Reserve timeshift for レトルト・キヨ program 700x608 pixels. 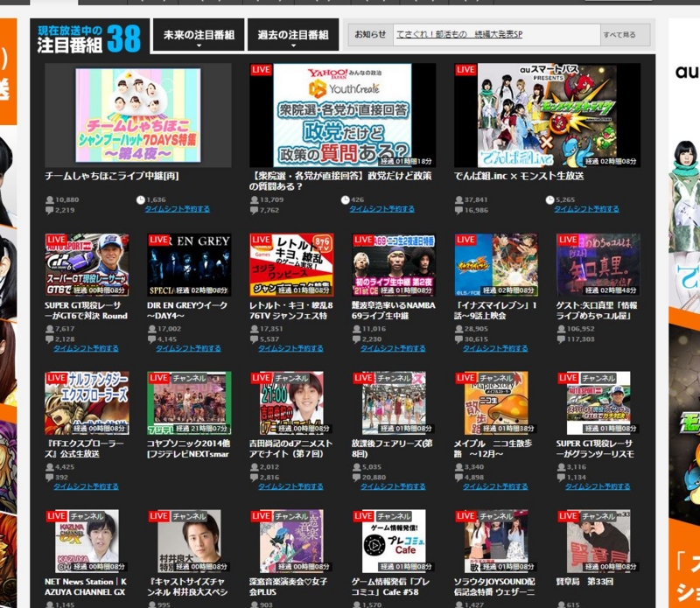290,348
